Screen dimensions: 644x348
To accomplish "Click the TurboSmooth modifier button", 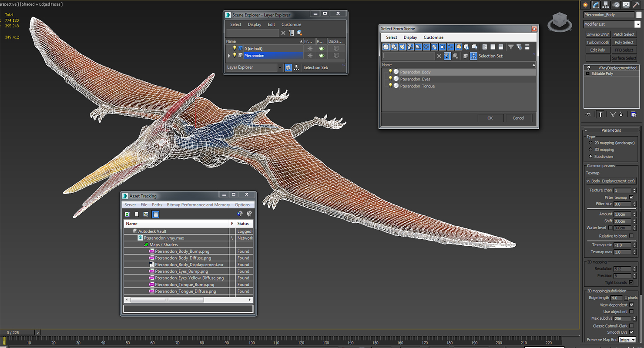I will point(597,42).
